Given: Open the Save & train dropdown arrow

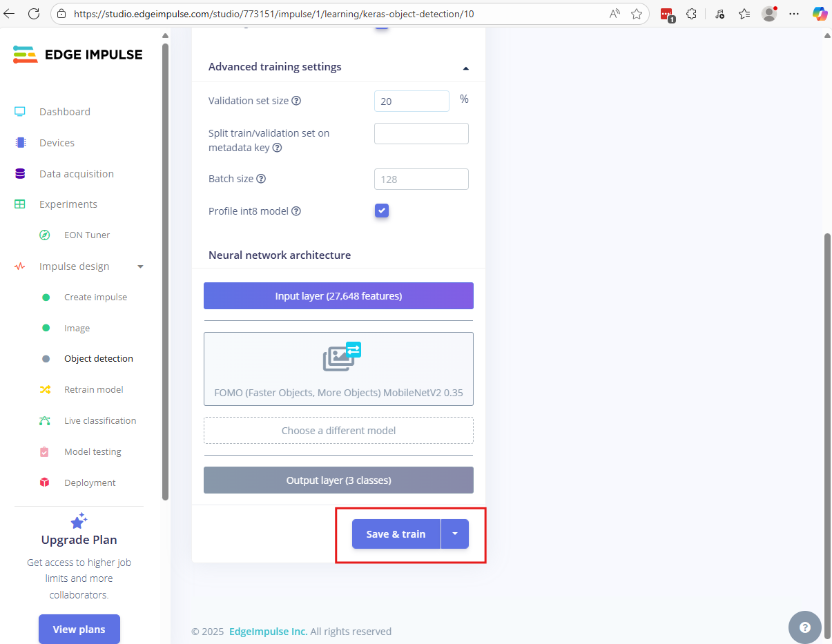Looking at the screenshot, I should pyautogui.click(x=454, y=534).
